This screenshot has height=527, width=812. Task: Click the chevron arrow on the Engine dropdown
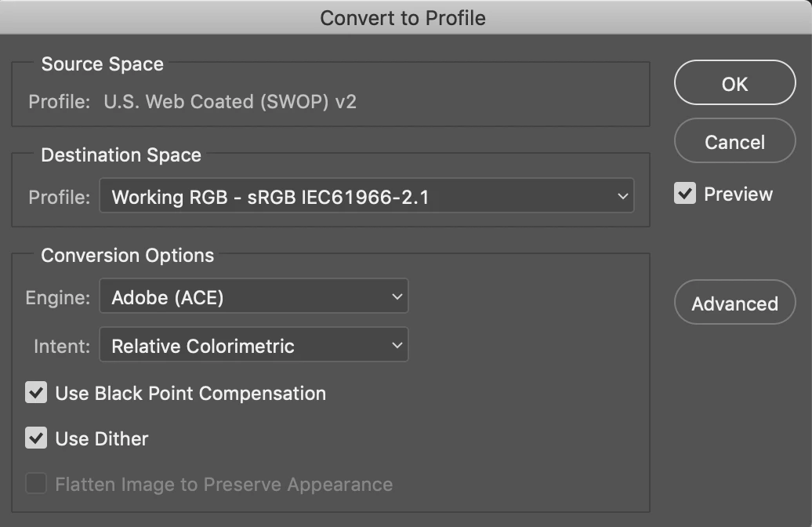(397, 297)
